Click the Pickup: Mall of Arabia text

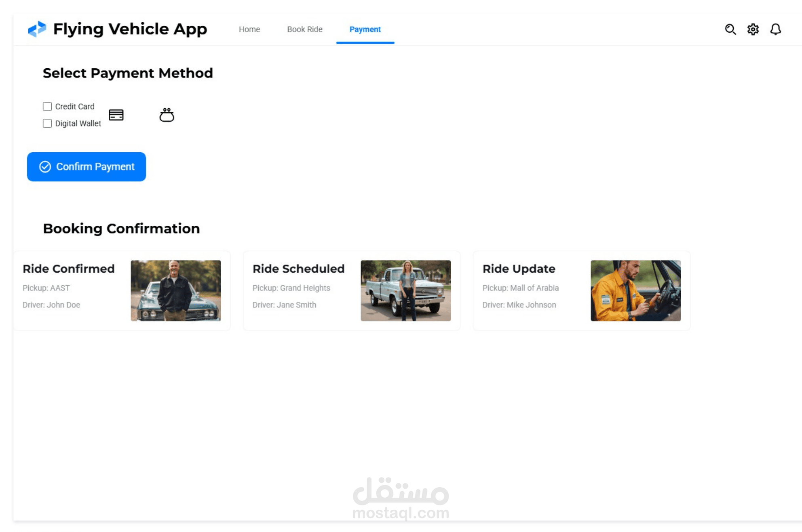pos(520,288)
